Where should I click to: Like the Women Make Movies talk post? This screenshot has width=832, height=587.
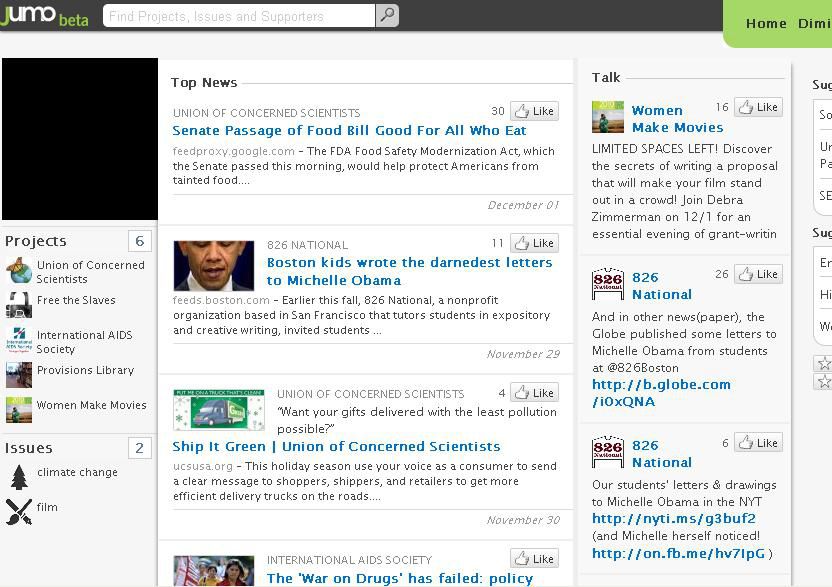[x=759, y=107]
